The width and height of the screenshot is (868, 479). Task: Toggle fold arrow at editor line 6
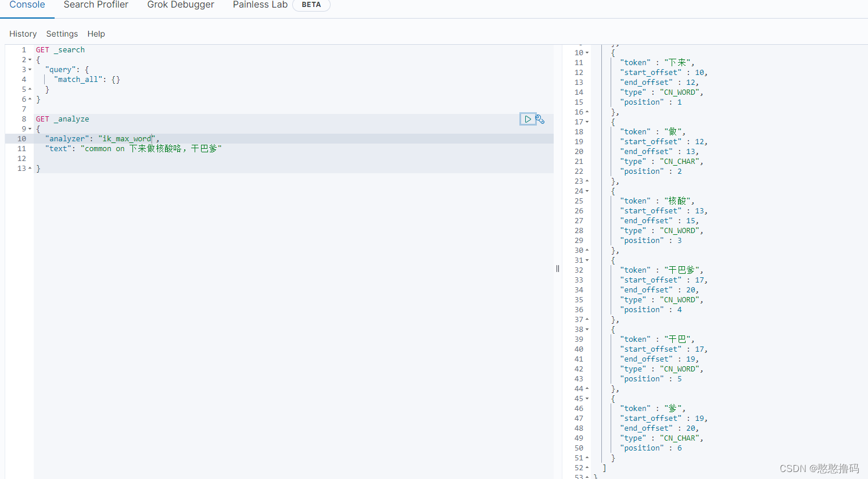tap(30, 99)
